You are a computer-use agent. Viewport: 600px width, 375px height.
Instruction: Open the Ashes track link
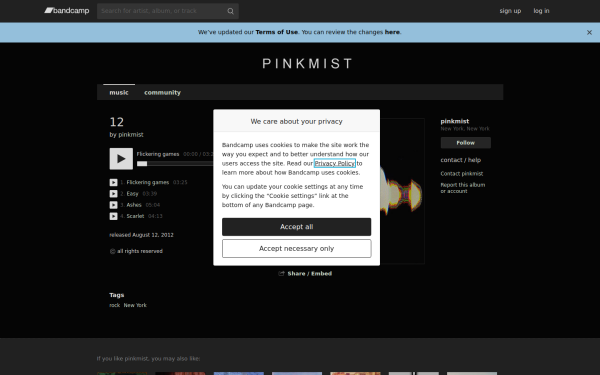point(134,205)
